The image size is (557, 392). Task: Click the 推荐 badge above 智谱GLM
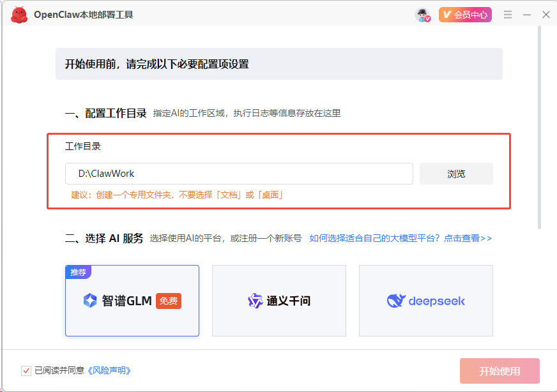click(x=78, y=271)
